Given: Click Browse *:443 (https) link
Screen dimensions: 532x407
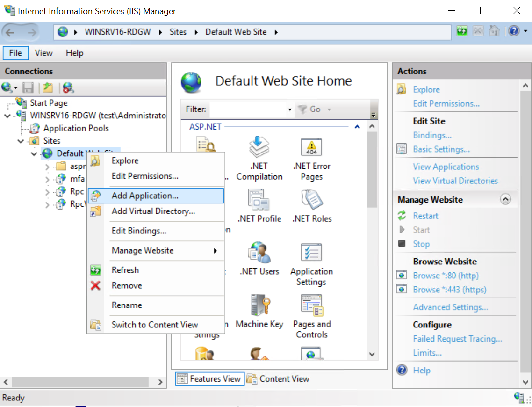Looking at the screenshot, I should (x=449, y=290).
